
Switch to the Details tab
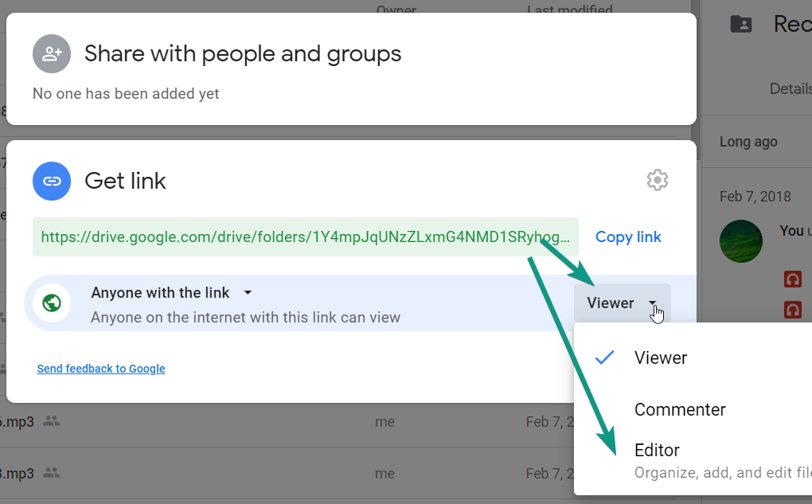[x=790, y=88]
